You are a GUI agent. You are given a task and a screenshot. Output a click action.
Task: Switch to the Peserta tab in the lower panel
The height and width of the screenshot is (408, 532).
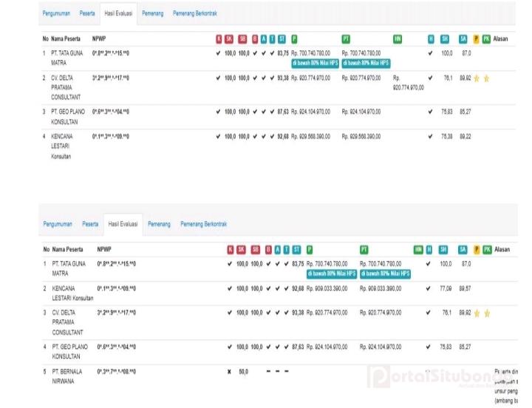point(90,223)
